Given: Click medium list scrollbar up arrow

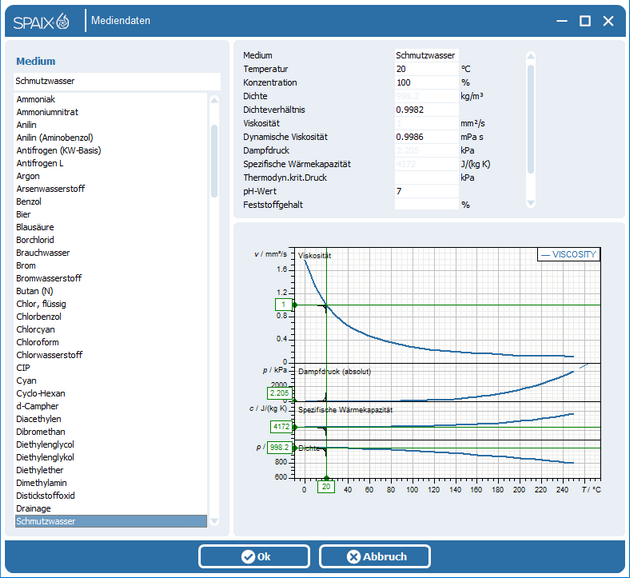Looking at the screenshot, I should pyautogui.click(x=214, y=100).
